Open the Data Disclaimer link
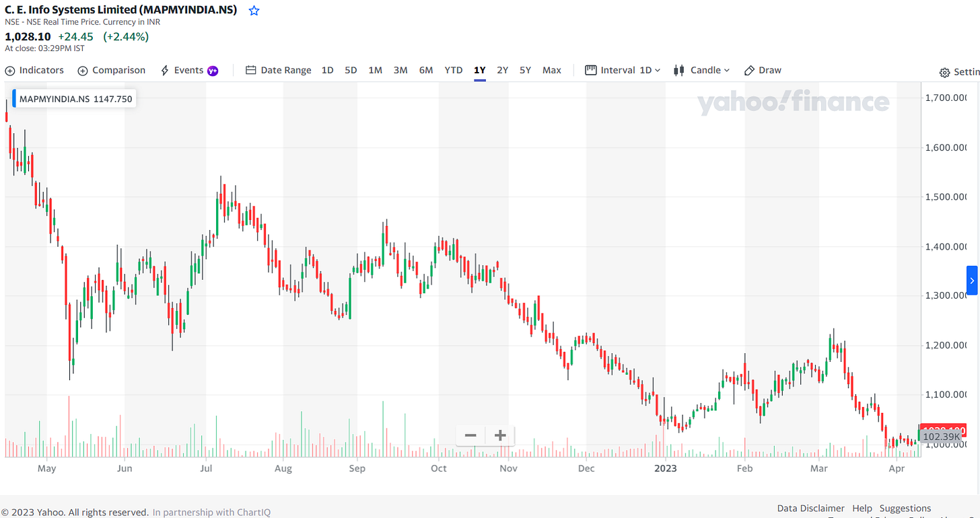980x518 pixels. [810, 509]
